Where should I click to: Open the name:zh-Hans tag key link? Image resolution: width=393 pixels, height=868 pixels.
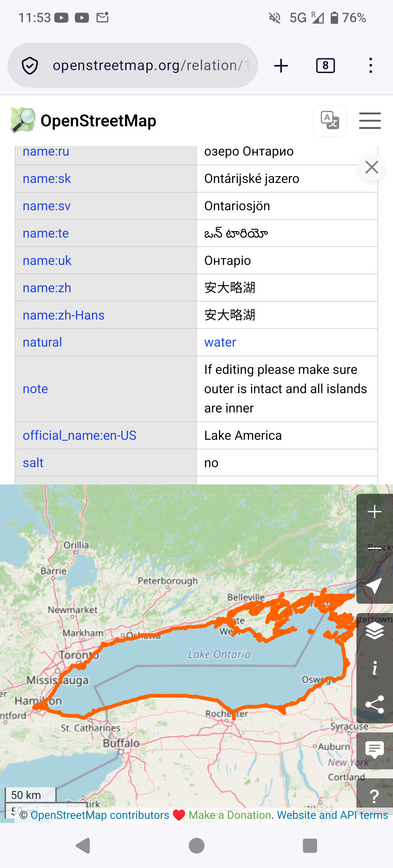[x=64, y=315]
